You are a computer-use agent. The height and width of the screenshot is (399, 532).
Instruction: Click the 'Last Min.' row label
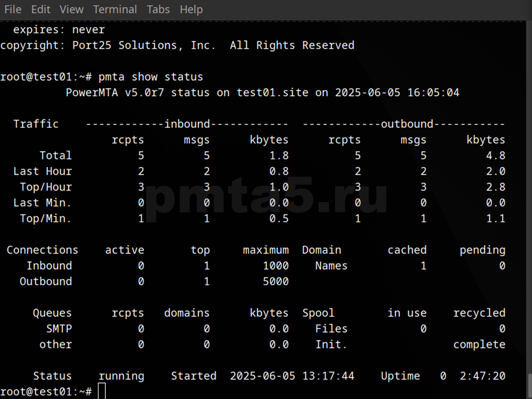[x=43, y=203]
